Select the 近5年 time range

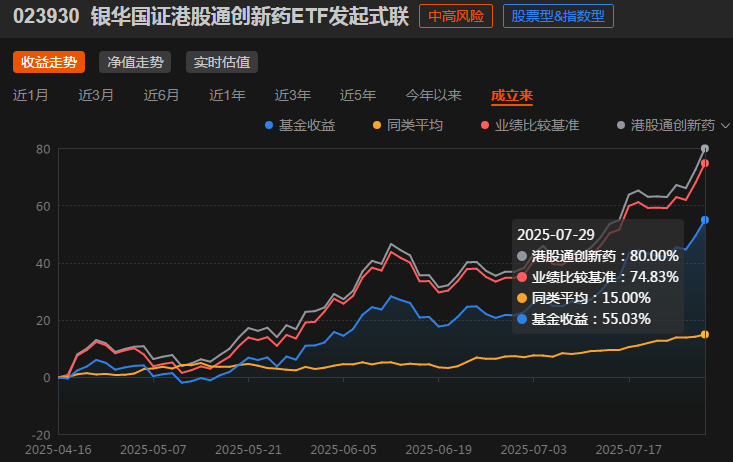(x=358, y=95)
